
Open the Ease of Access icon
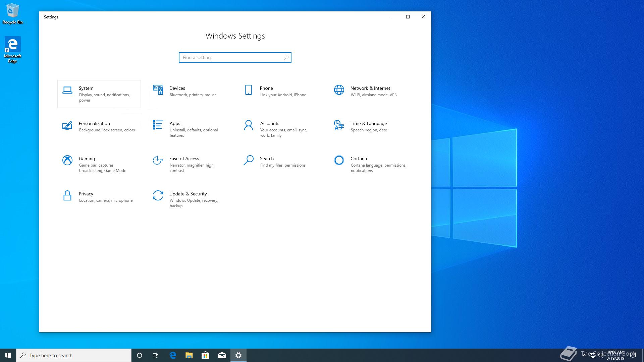point(158,160)
